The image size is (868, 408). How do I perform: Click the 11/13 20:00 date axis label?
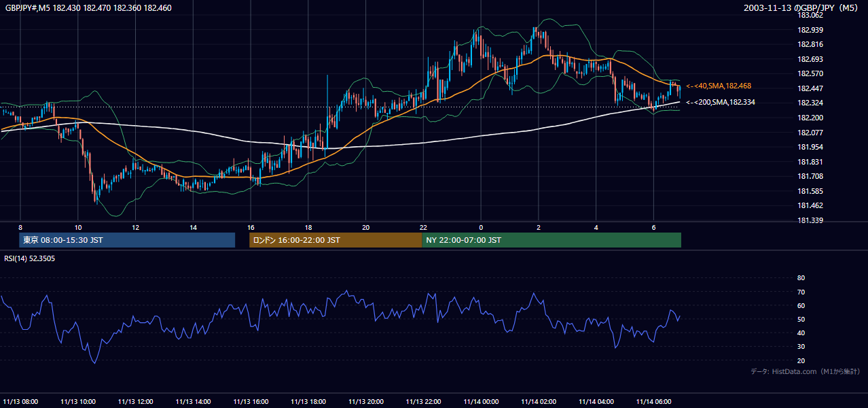tap(366, 401)
